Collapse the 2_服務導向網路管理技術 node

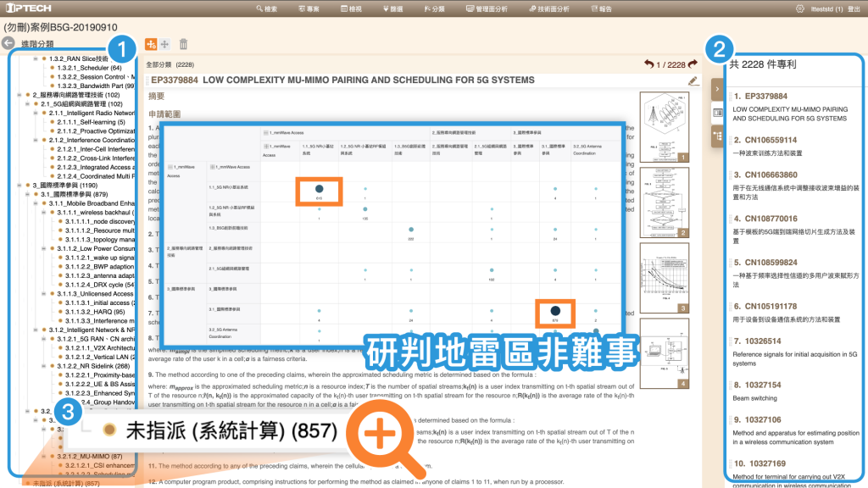click(19, 95)
